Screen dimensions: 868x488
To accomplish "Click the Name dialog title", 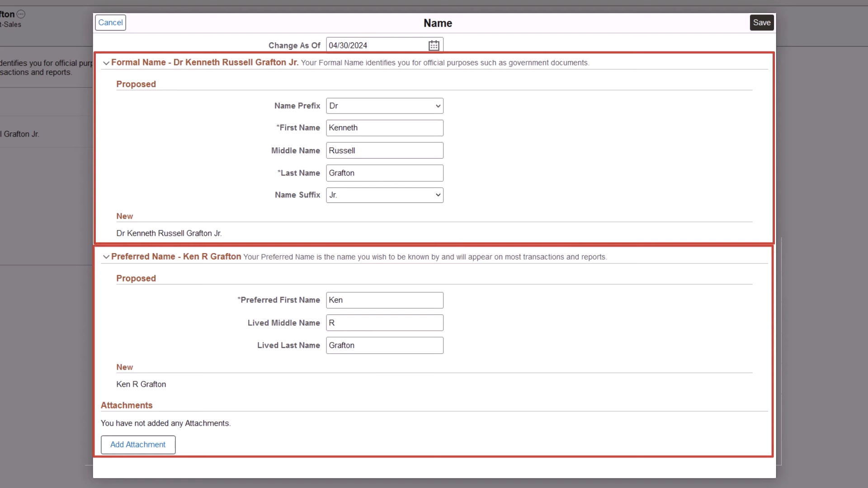I will [437, 23].
